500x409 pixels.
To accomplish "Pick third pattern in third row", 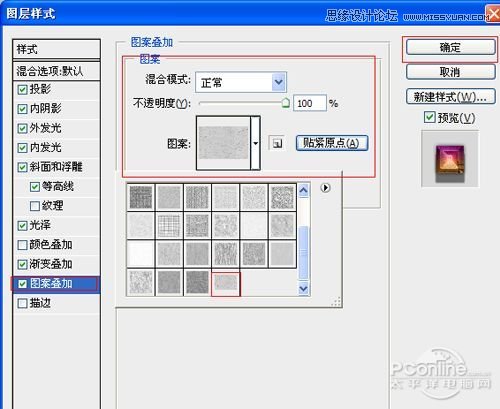I will 197,254.
